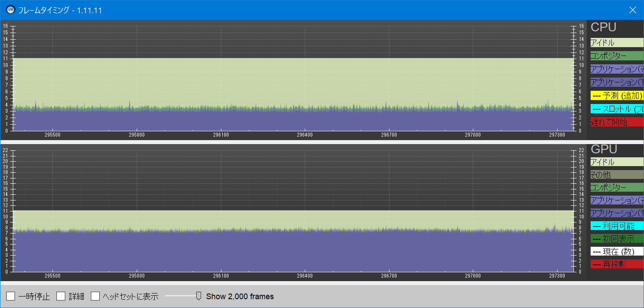
Task: Click the SteamVR icon in title bar
Action: (x=10, y=10)
